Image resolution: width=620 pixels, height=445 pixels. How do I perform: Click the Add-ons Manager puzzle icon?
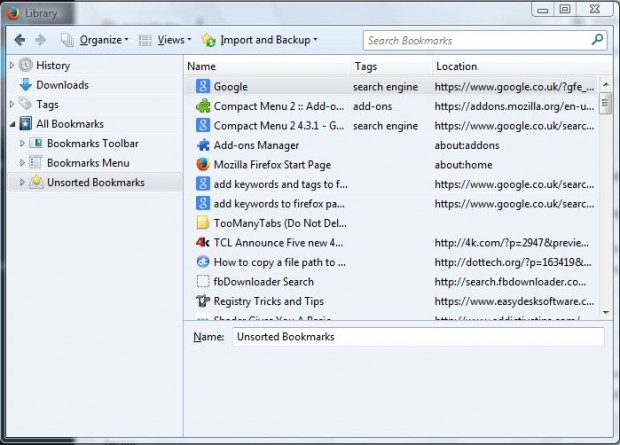(x=203, y=145)
